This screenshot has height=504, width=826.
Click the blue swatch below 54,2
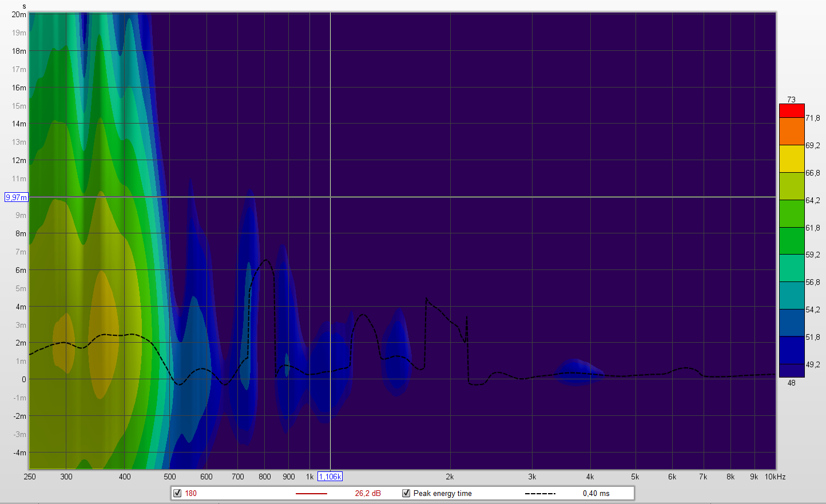pos(792,323)
